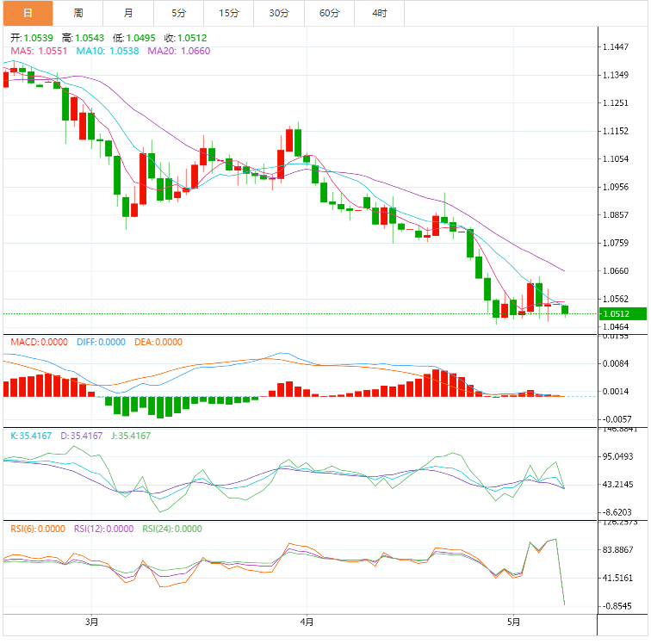Click the RSI(6) indicator label

(38, 529)
